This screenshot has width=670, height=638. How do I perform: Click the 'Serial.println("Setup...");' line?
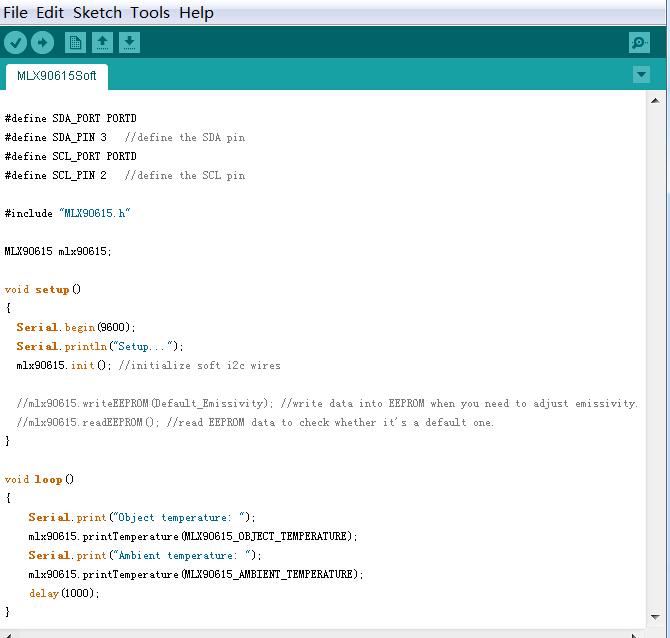point(100,347)
